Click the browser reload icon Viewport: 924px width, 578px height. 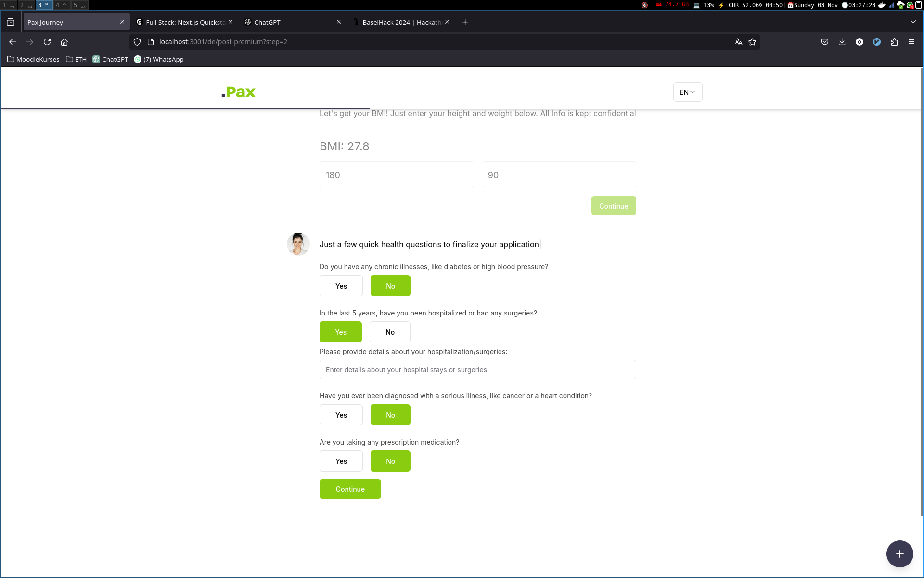pyautogui.click(x=47, y=42)
